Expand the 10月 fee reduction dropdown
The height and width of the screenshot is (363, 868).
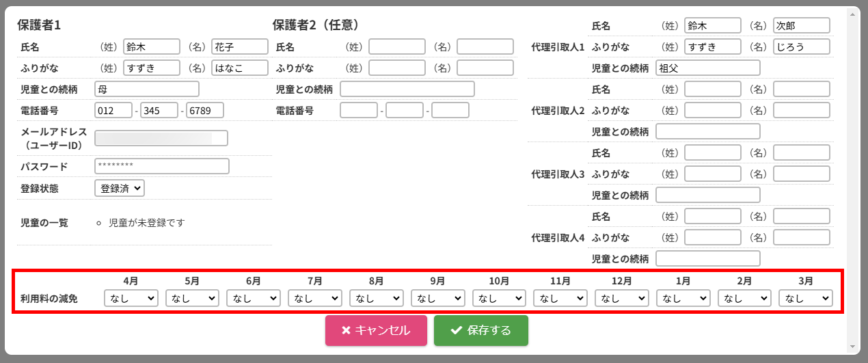[499, 299]
